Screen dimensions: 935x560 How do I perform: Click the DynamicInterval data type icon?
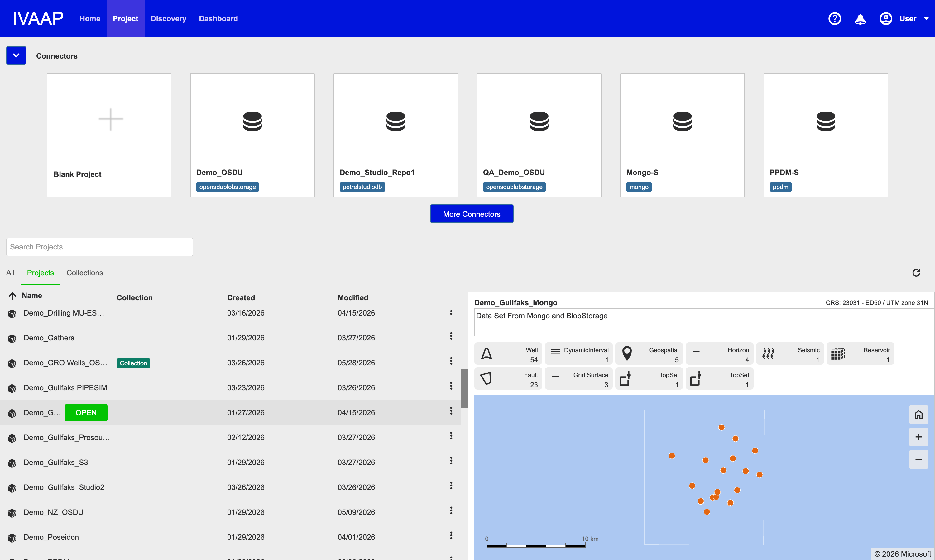[555, 352]
